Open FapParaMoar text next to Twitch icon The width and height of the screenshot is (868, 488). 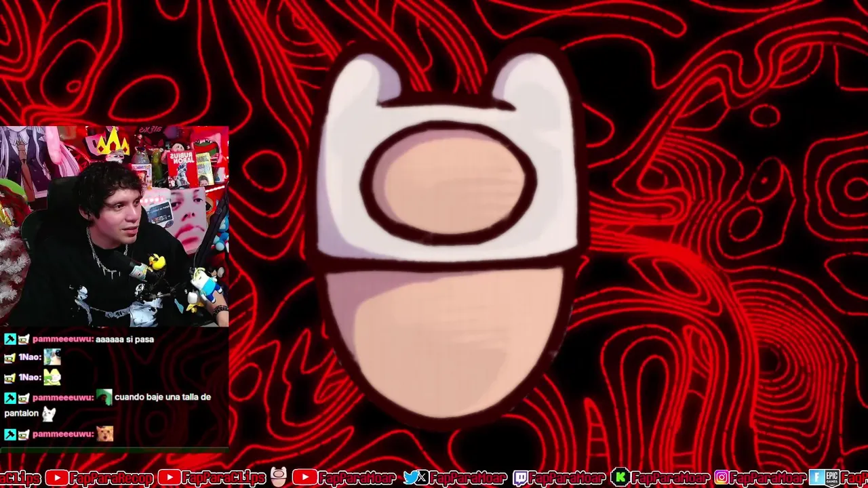pyautogui.click(x=567, y=478)
